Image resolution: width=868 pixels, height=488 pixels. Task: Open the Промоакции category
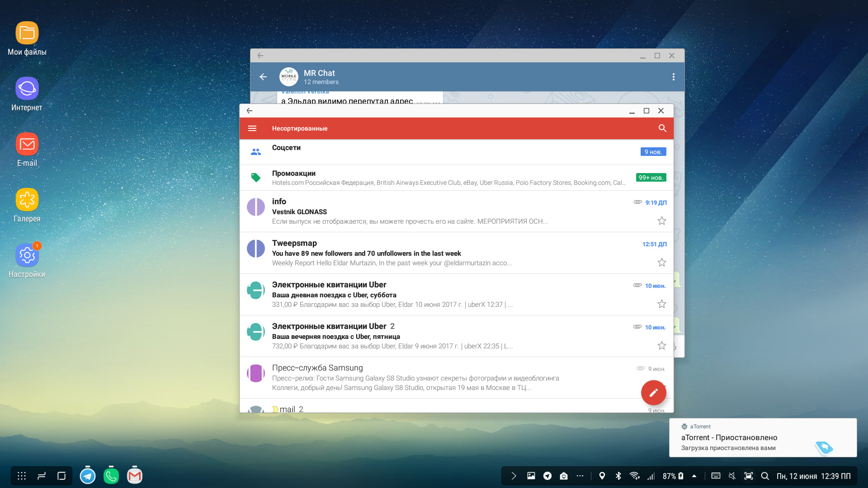(457, 178)
